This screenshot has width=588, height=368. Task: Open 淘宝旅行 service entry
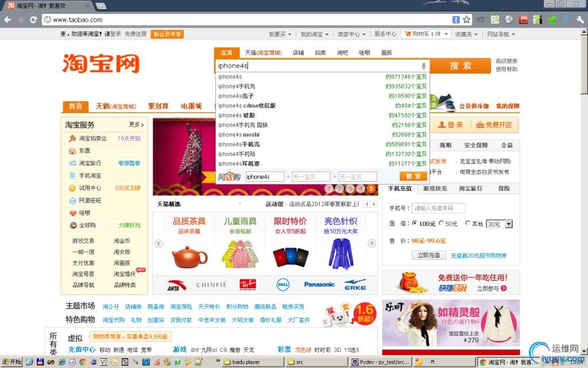(90, 163)
